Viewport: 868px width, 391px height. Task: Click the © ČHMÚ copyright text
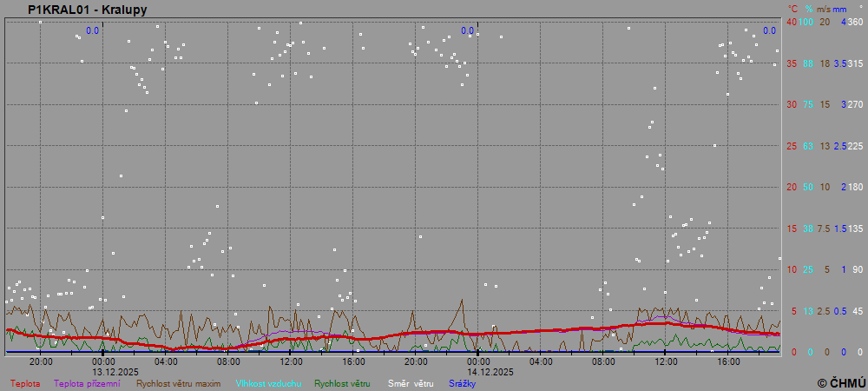coord(841,382)
